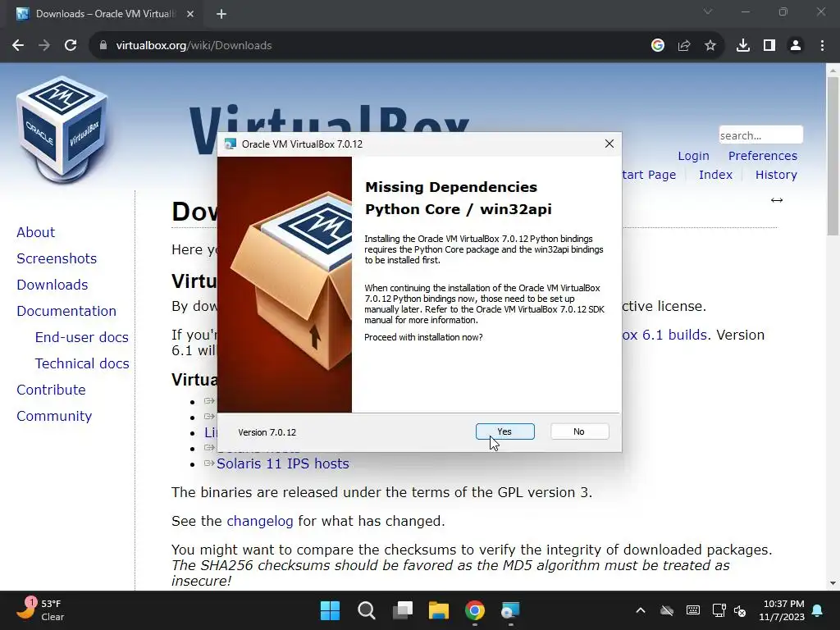Click the cloud sync tray icon
This screenshot has height=630, width=840.
[x=666, y=610]
